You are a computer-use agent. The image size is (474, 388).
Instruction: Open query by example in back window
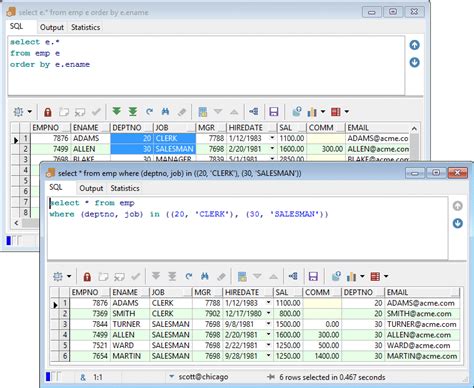click(x=166, y=112)
